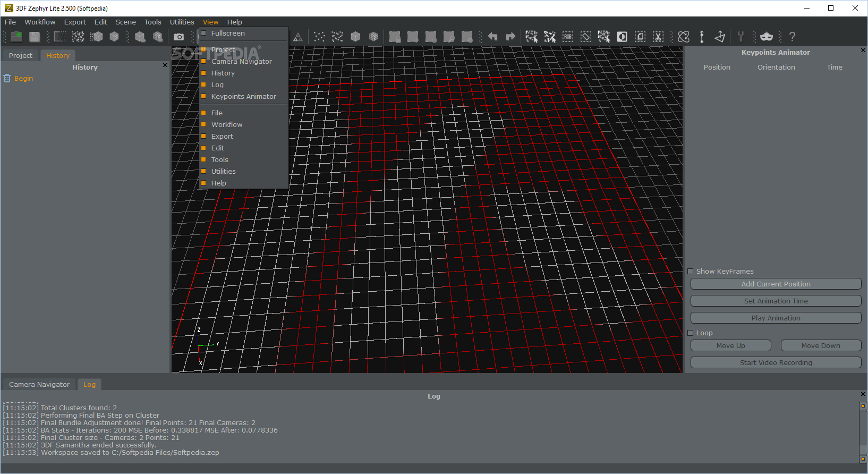Click the three triangles mesh toolbar icon
Viewport: 868px width, 474px height.
[x=298, y=37]
